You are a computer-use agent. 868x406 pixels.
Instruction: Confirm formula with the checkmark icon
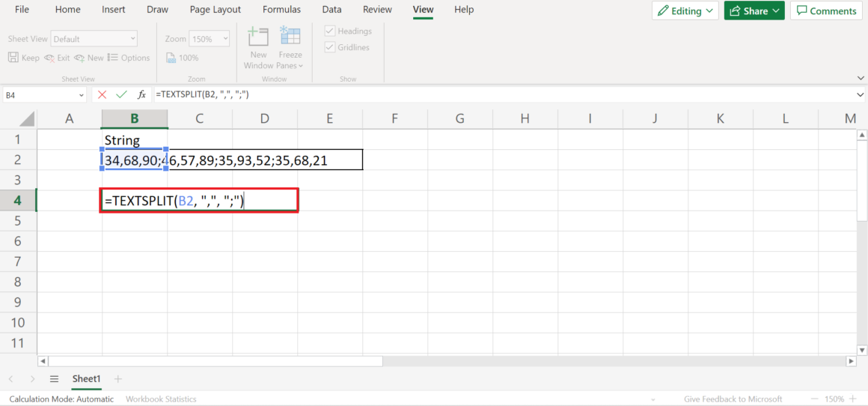coord(121,95)
